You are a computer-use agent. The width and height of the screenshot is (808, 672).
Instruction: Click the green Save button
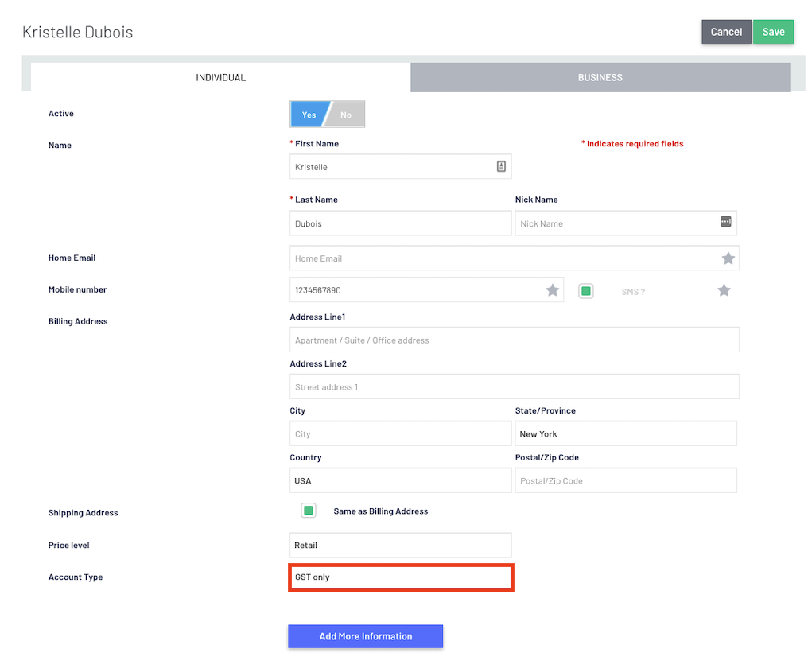point(774,32)
